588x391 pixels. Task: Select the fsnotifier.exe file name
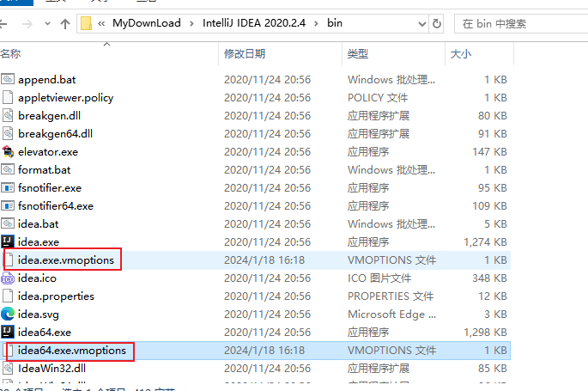pyautogui.click(x=50, y=187)
